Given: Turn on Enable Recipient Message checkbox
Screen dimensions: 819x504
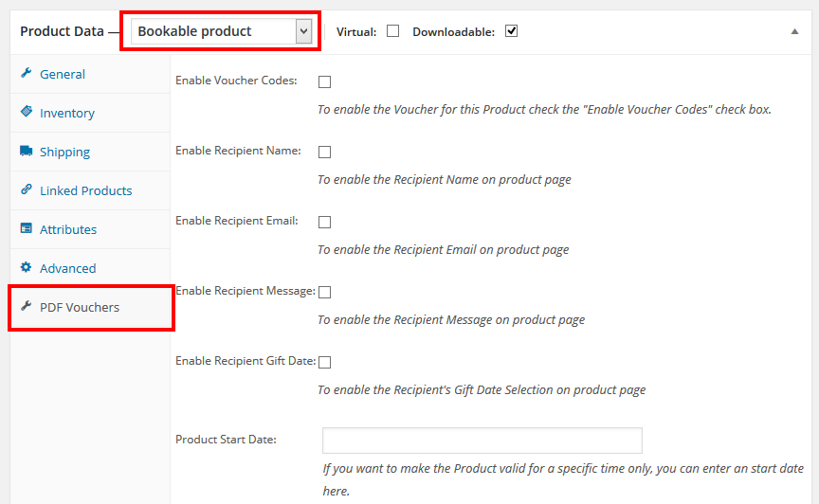Looking at the screenshot, I should tap(324, 292).
